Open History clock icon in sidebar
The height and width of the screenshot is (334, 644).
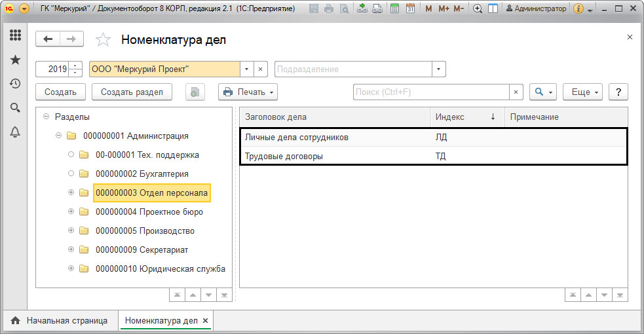[14, 84]
